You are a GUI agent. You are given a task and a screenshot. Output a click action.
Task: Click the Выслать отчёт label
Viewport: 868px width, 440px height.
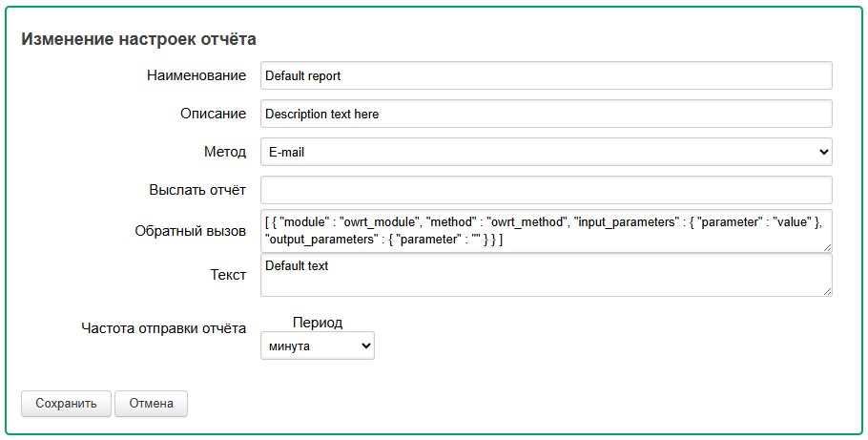(x=197, y=190)
